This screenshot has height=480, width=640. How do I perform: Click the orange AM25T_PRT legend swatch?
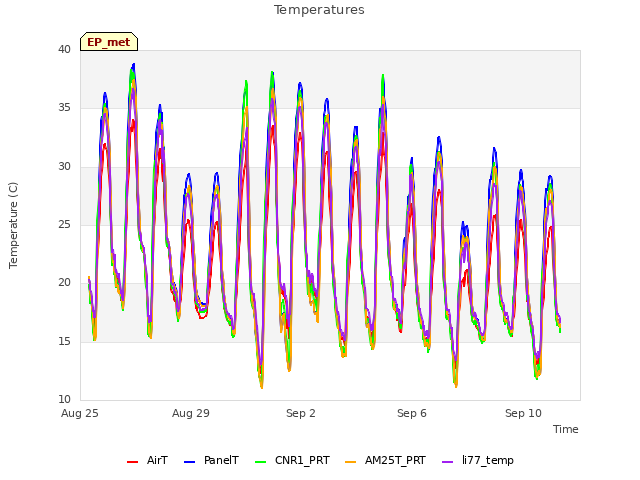coord(351,462)
